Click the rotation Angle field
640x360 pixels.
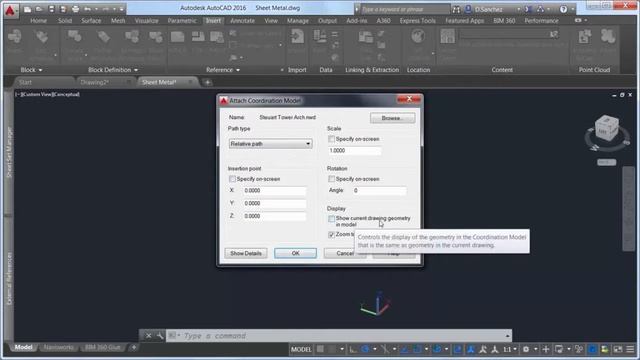(x=379, y=191)
